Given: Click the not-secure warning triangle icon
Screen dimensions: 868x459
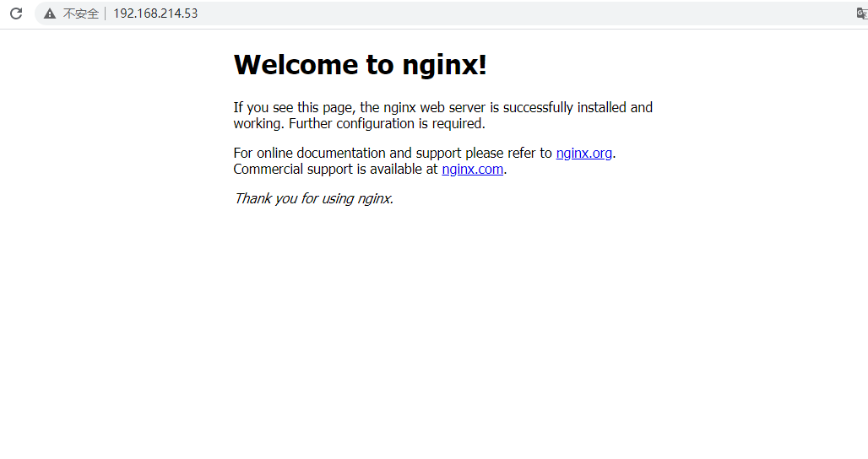Looking at the screenshot, I should point(50,13).
